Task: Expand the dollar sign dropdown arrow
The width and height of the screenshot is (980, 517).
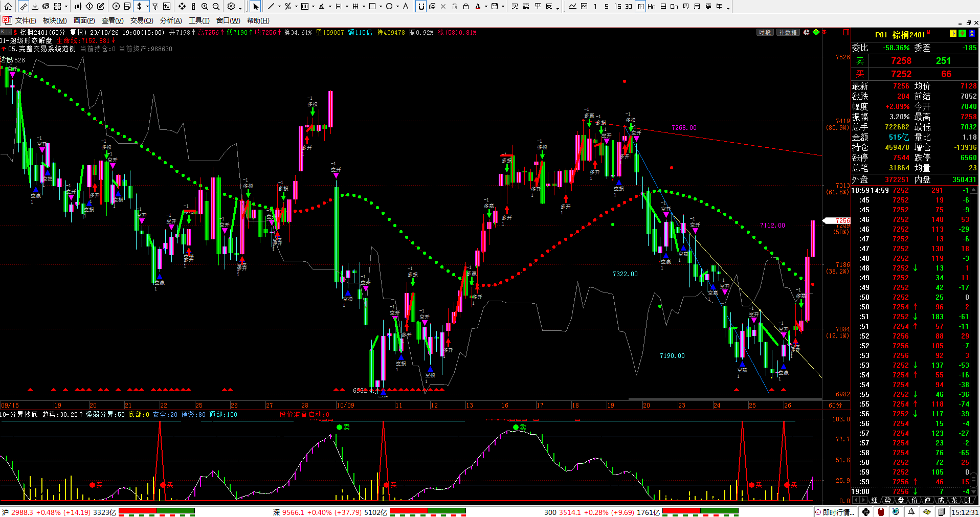Action: [x=147, y=6]
